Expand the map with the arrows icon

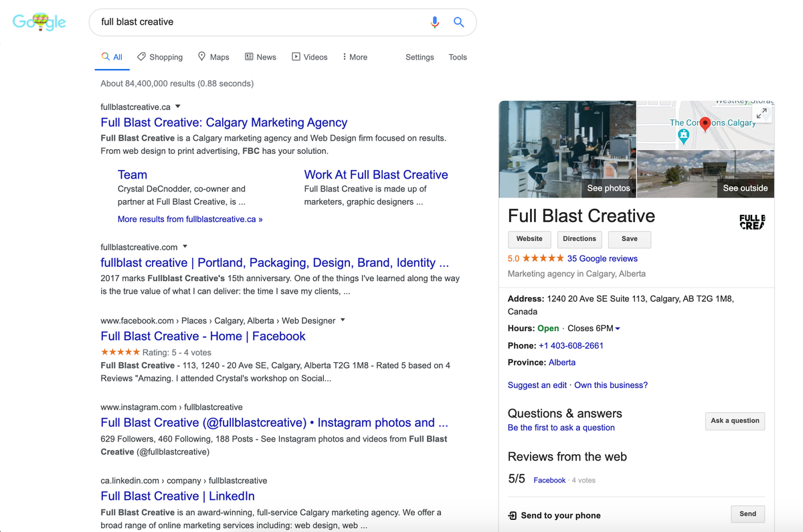click(762, 114)
